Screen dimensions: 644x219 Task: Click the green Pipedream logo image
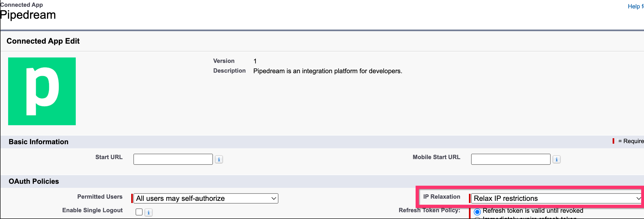point(42,91)
